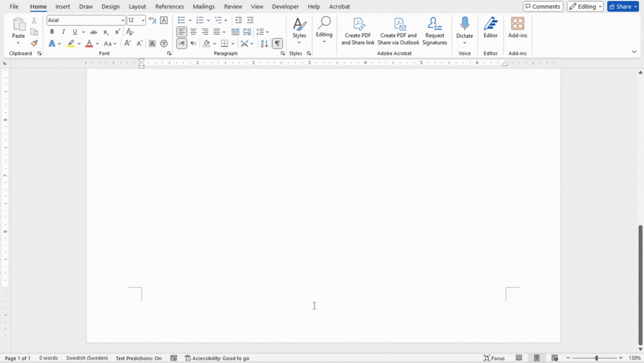Image resolution: width=644 pixels, height=363 pixels.
Task: Toggle Show/Hide paragraph marks
Action: 277,43
